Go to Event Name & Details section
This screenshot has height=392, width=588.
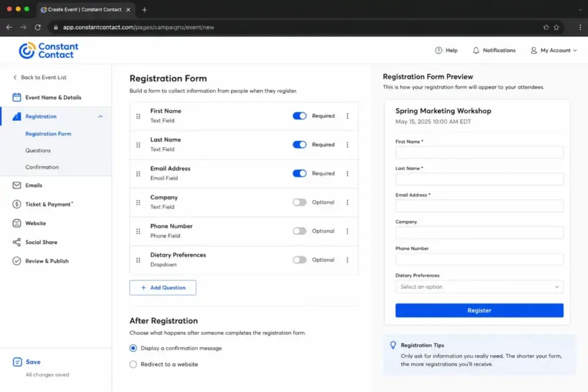(x=53, y=98)
